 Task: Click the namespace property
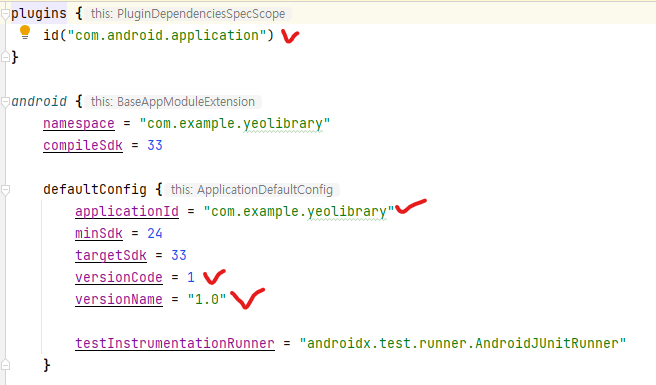click(79, 124)
